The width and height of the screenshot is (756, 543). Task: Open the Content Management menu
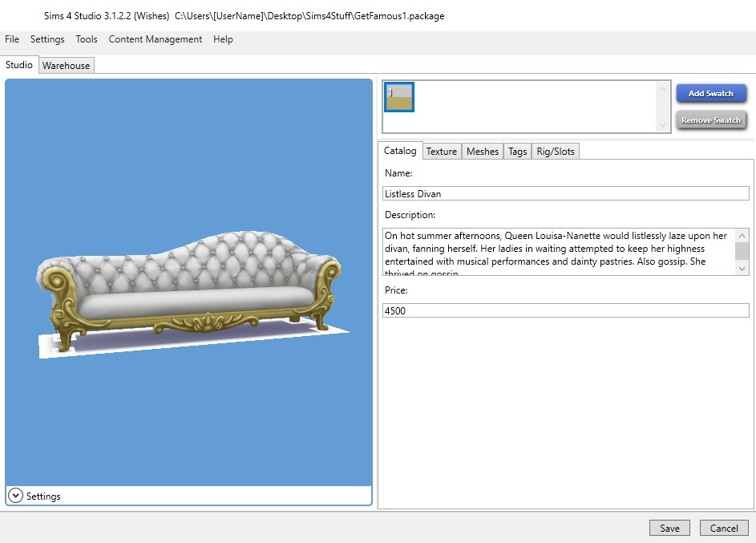pos(156,39)
